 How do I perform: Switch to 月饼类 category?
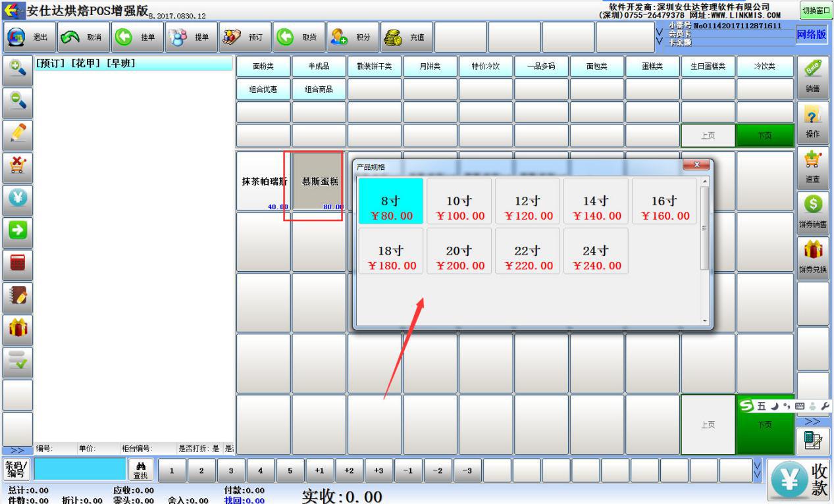point(430,66)
